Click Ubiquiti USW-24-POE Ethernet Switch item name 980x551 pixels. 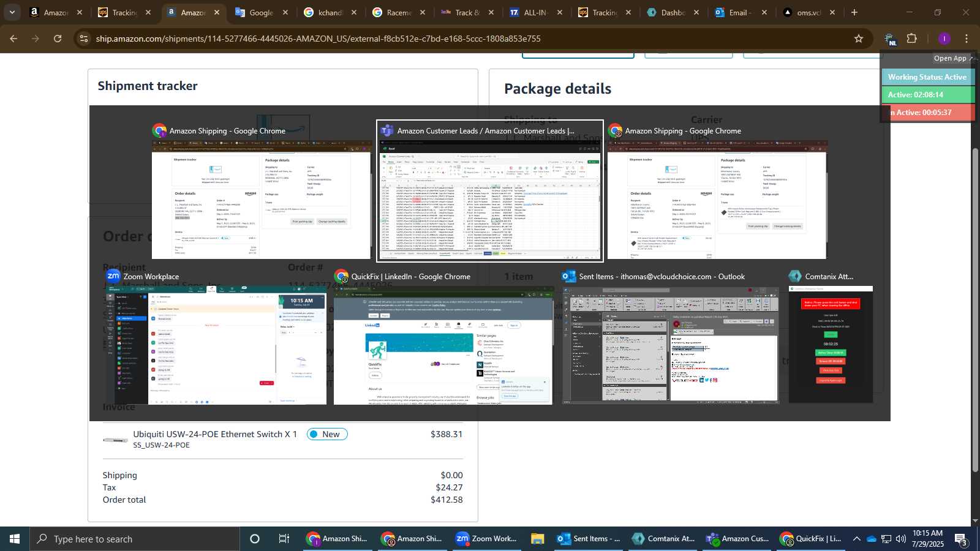pos(215,434)
